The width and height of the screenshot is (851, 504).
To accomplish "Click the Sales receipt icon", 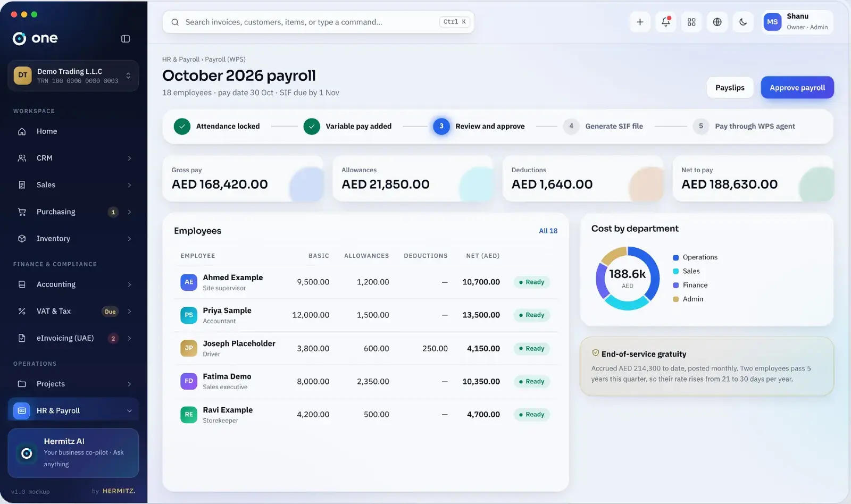I will point(22,185).
